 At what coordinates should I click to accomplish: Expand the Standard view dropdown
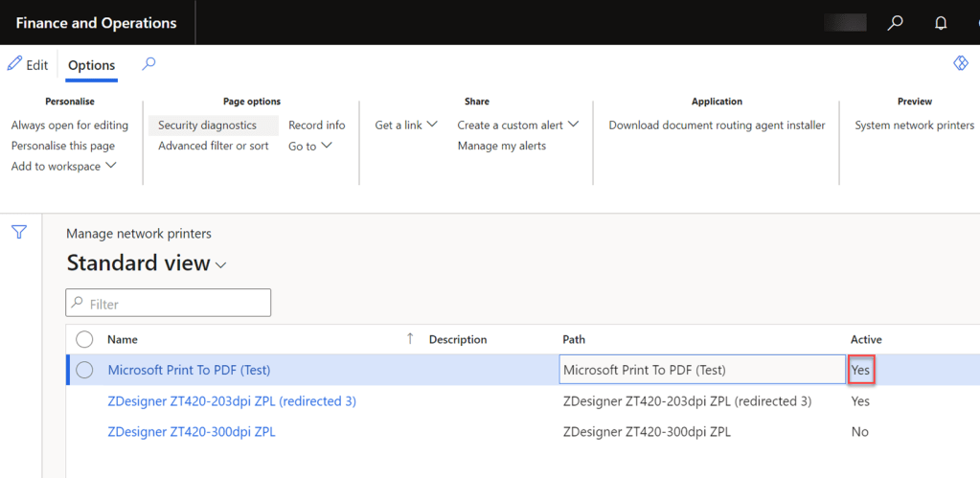coord(222,265)
